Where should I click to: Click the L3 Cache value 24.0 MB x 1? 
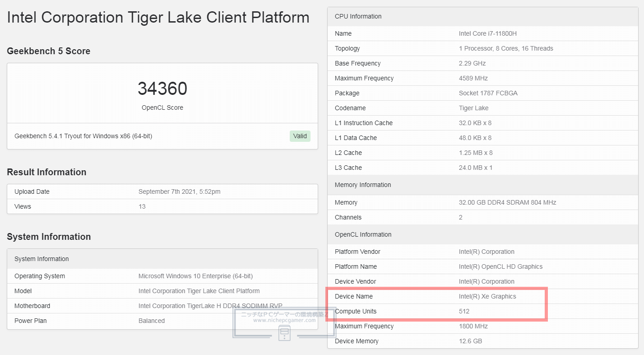point(476,168)
